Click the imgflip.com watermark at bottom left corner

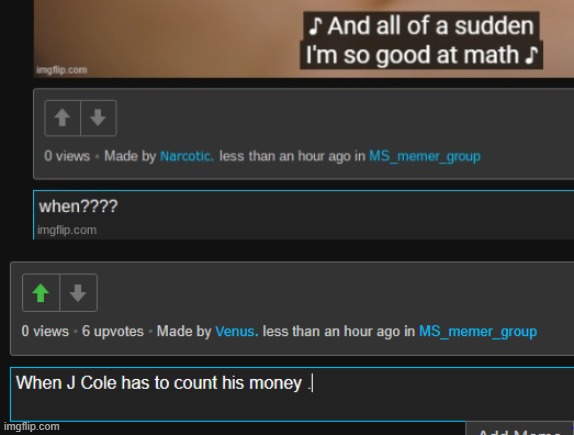coord(31,427)
